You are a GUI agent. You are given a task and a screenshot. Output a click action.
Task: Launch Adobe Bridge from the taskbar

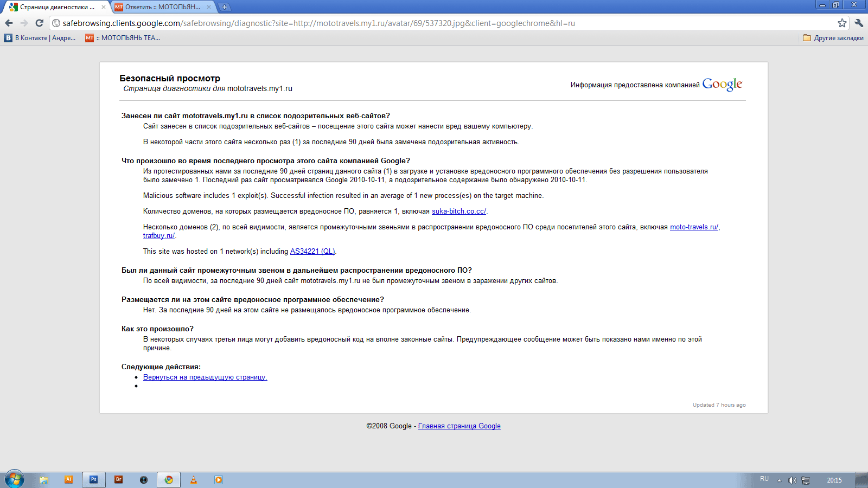118,480
